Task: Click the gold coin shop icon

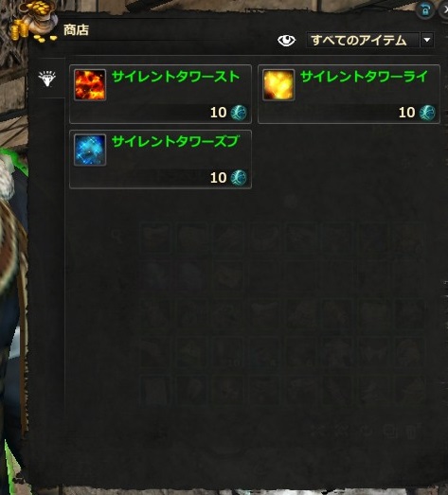Action: tap(31, 22)
